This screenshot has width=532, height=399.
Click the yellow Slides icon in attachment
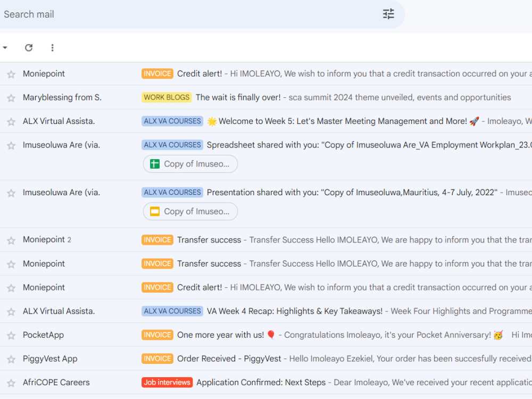[155, 211]
